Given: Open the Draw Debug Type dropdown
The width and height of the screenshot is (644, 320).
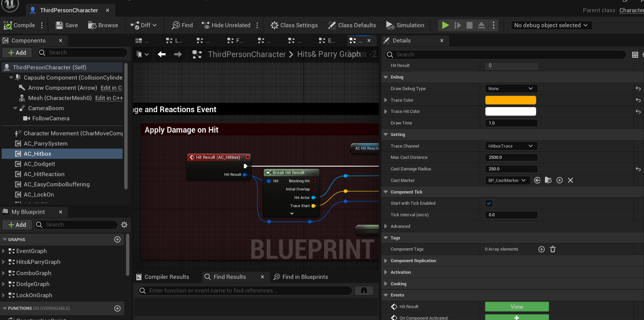Looking at the screenshot, I should pyautogui.click(x=511, y=88).
